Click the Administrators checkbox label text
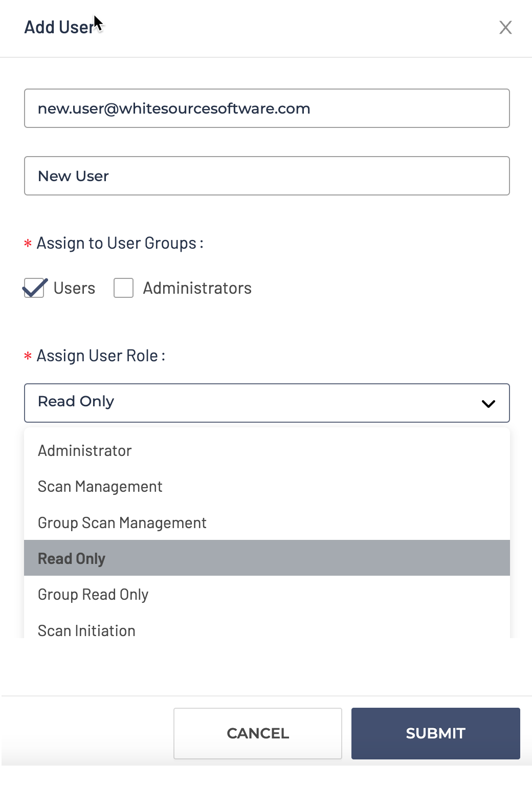The height and width of the screenshot is (785, 532). (197, 289)
